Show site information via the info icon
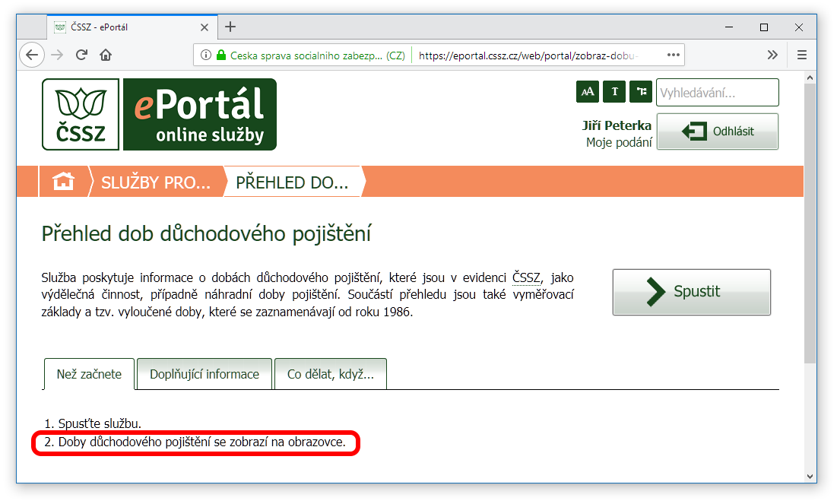This screenshot has height=504, width=837. pos(205,55)
